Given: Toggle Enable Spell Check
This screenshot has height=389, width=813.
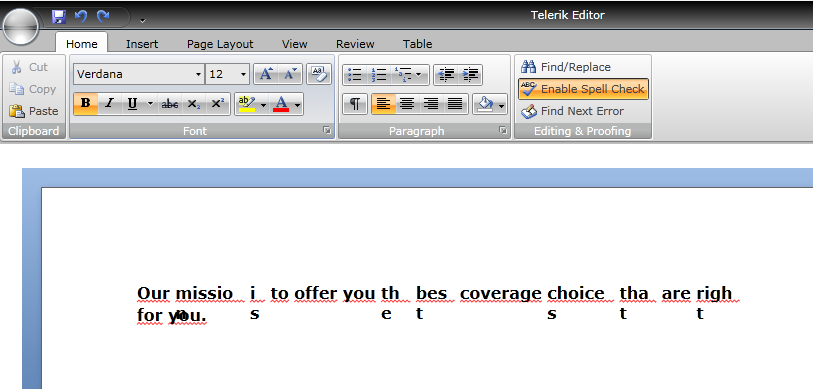Looking at the screenshot, I should click(583, 89).
